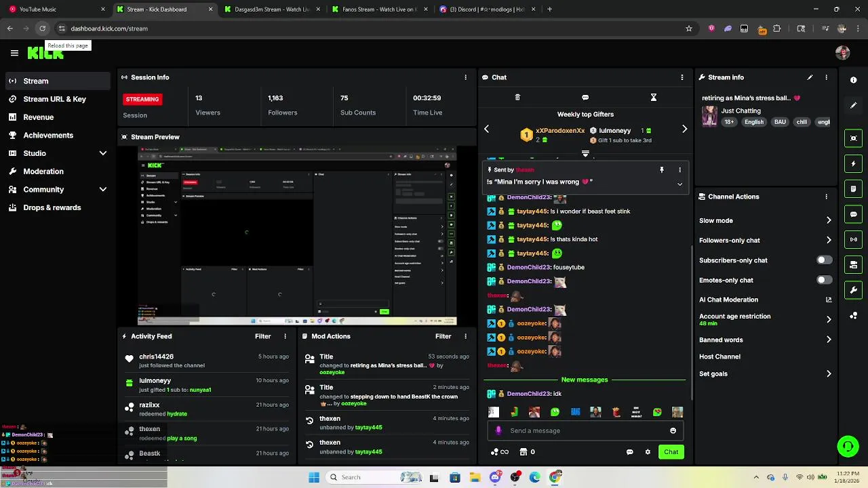Click the channel points icon below message box

494,452
